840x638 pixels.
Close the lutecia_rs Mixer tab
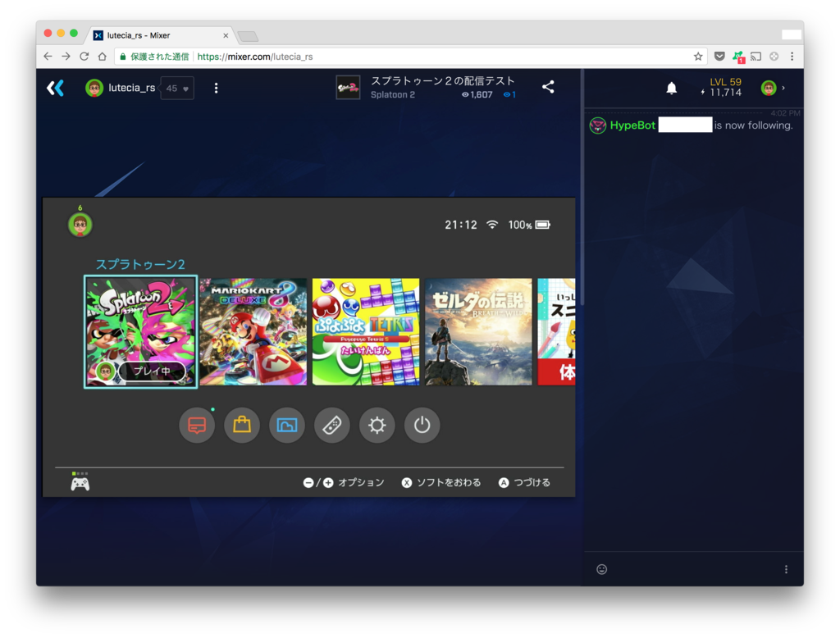click(x=226, y=35)
